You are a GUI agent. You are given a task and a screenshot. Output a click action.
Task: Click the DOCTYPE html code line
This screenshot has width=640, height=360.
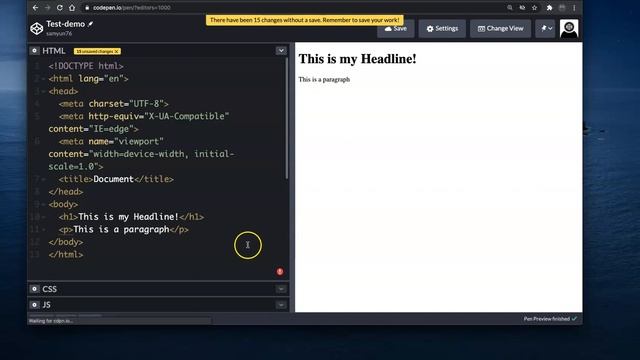pyautogui.click(x=86, y=66)
